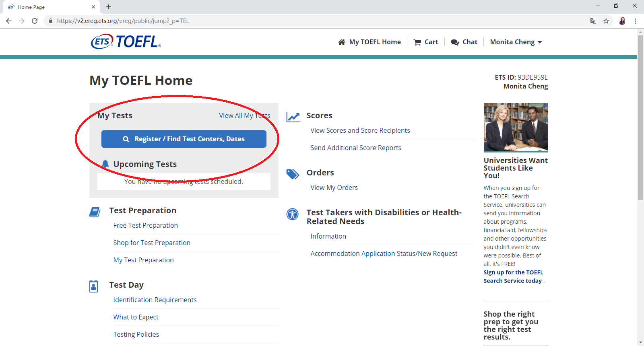Screen dimensions: 644x346
Task: Bookmark this page with the star icon
Action: 606,21
